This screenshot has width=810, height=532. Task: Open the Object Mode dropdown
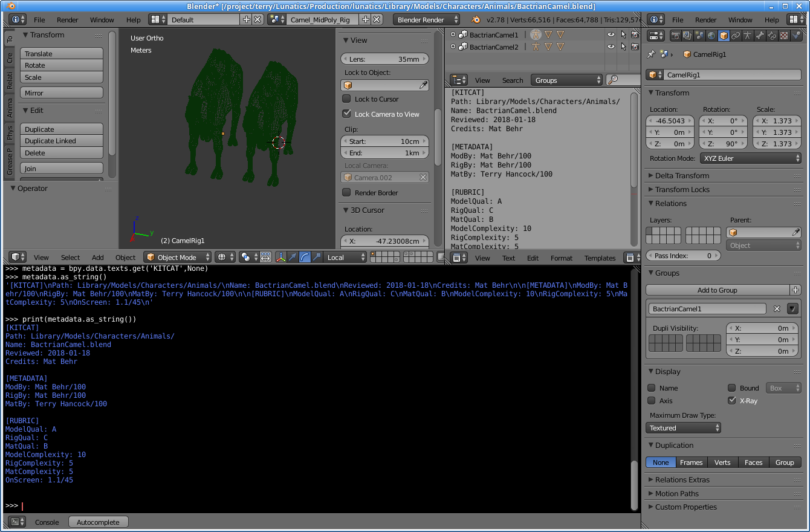(177, 257)
